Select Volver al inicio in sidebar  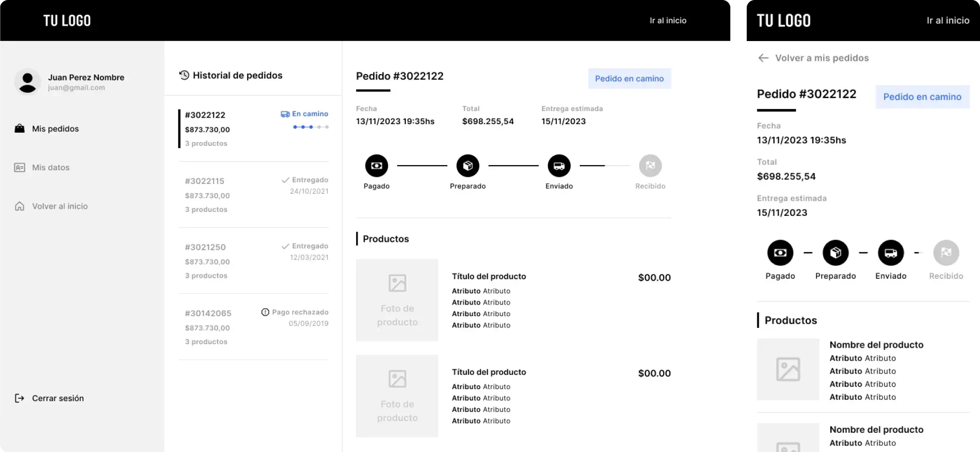tap(59, 206)
